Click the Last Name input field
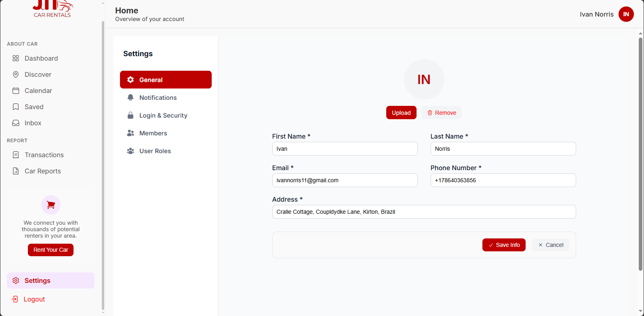 [x=503, y=149]
